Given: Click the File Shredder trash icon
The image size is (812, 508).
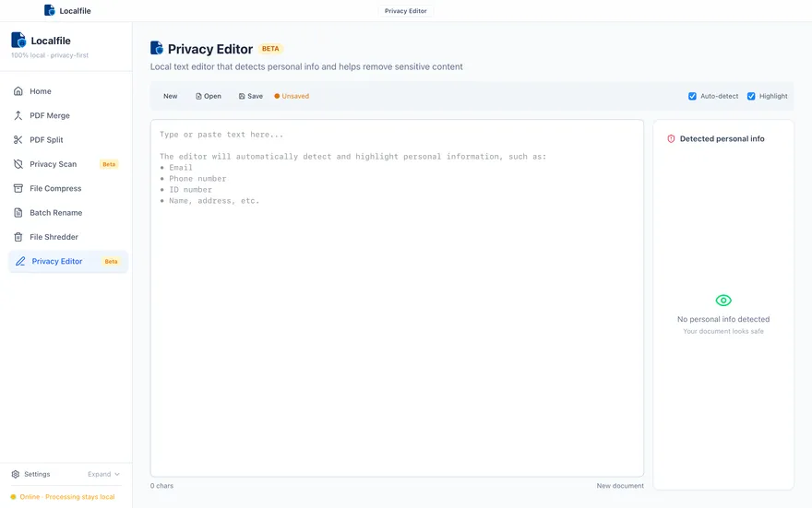Looking at the screenshot, I should (x=18, y=237).
